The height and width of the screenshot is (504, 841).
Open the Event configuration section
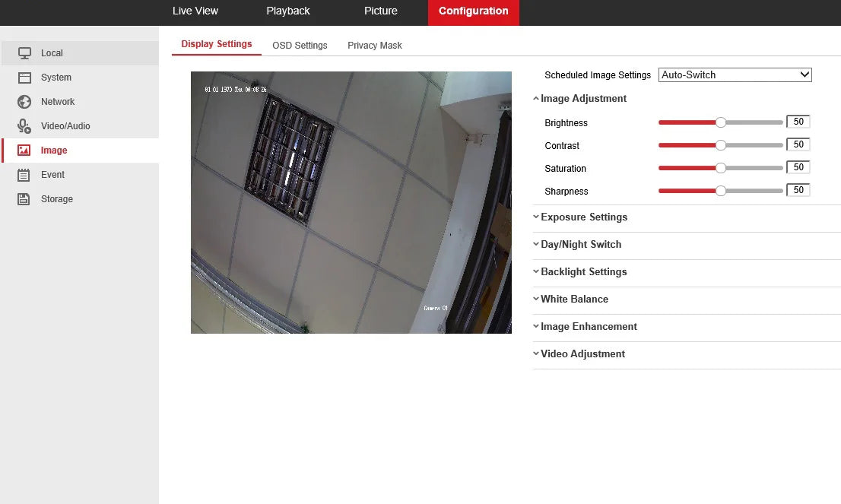coord(52,174)
